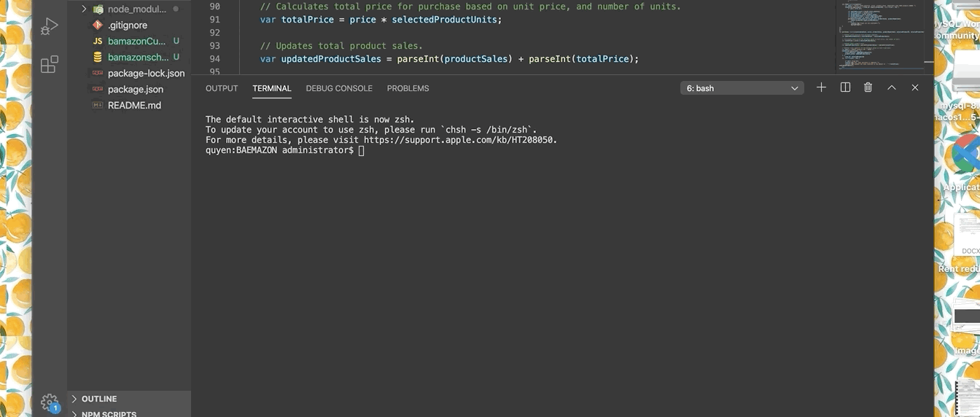The width and height of the screenshot is (980, 417).
Task: Open the Extensions view in activity bar
Action: [x=49, y=65]
